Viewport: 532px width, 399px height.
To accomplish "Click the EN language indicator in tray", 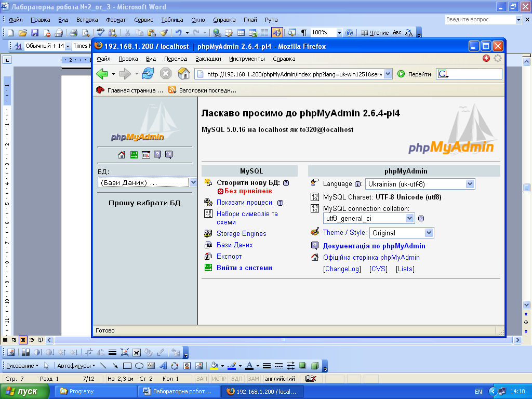I will tap(478, 392).
